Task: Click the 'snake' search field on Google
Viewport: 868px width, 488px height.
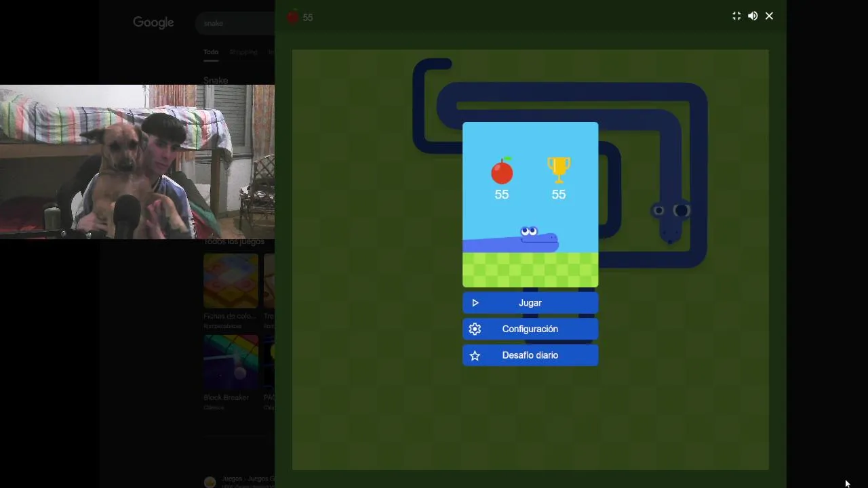Action: [235, 23]
